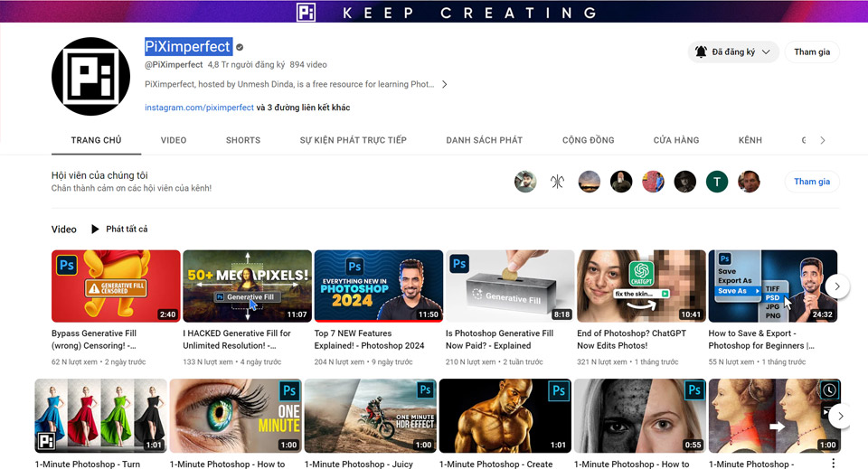Switch to the SHORTS tab
The image size is (868, 469).
(x=242, y=140)
